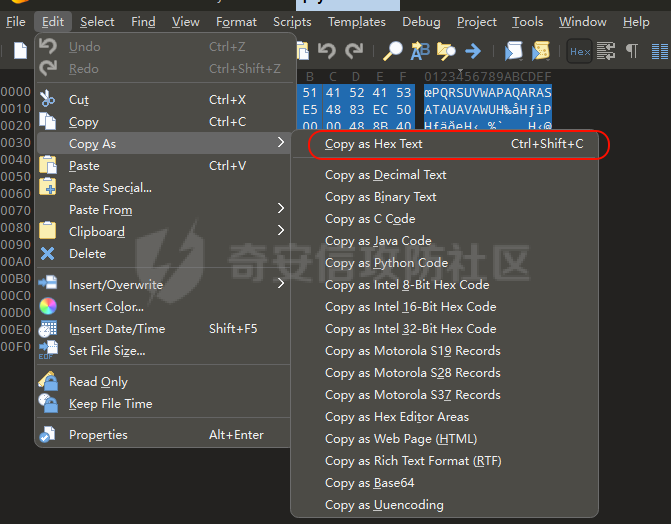Screen dimensions: 671x524
Task: Click the toolbar Redo arrow icon
Action: point(354,51)
